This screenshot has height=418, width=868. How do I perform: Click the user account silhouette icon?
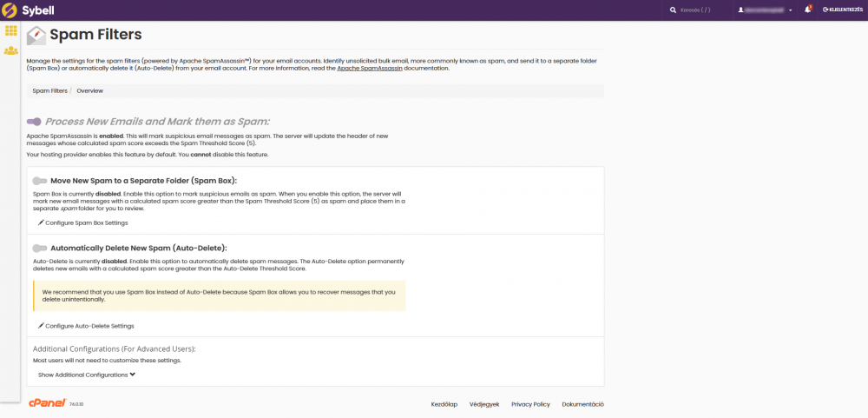740,10
